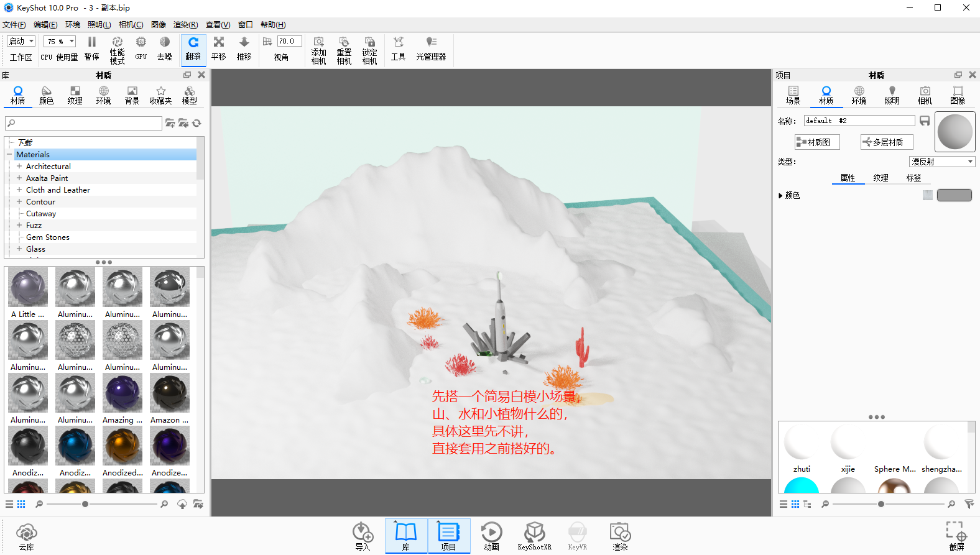Image resolution: width=980 pixels, height=555 pixels.
Task: Open 云库 cloud library
Action: pos(26,537)
